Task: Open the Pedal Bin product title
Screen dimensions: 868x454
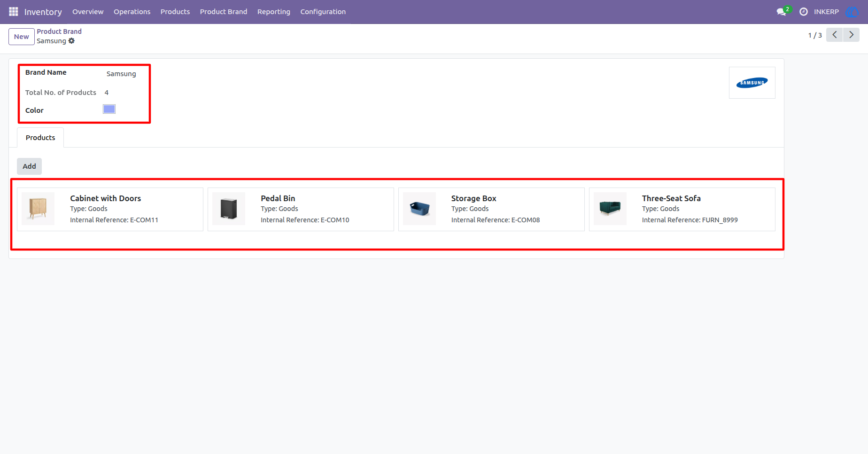Action: pos(278,198)
